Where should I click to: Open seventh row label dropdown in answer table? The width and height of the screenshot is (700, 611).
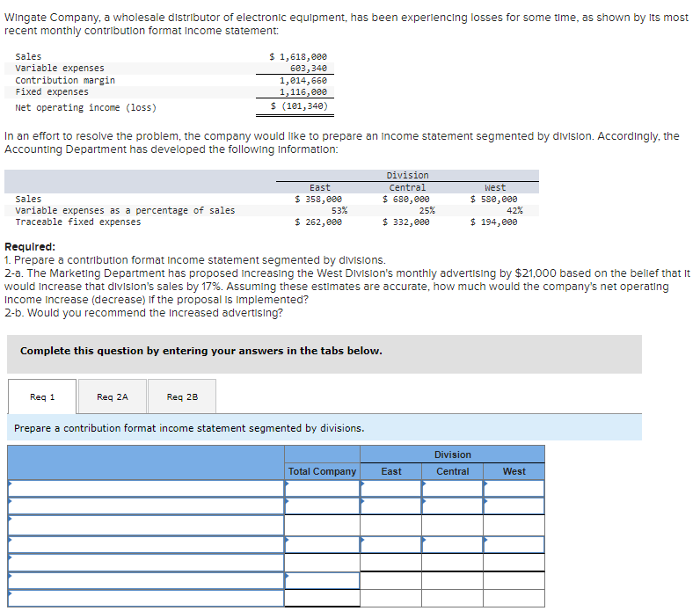[x=146, y=598]
